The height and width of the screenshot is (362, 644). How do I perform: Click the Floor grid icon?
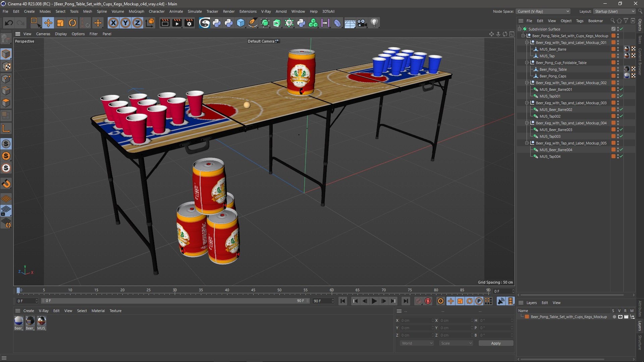click(350, 23)
